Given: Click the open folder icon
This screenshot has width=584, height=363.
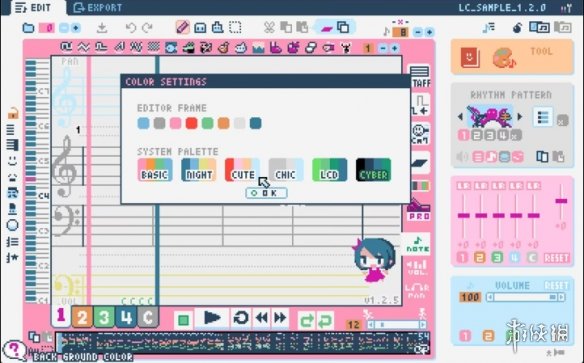Looking at the screenshot, I should tap(28, 28).
